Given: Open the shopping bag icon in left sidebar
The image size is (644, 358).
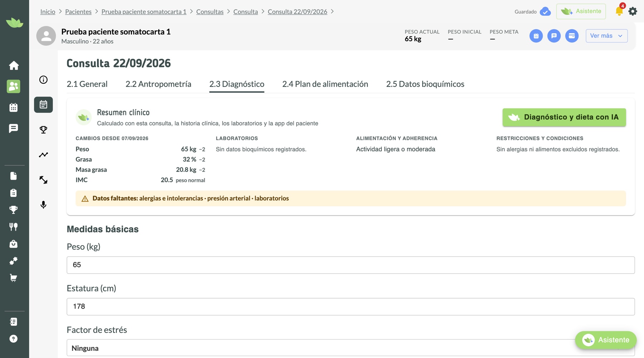Looking at the screenshot, I should pos(14,244).
